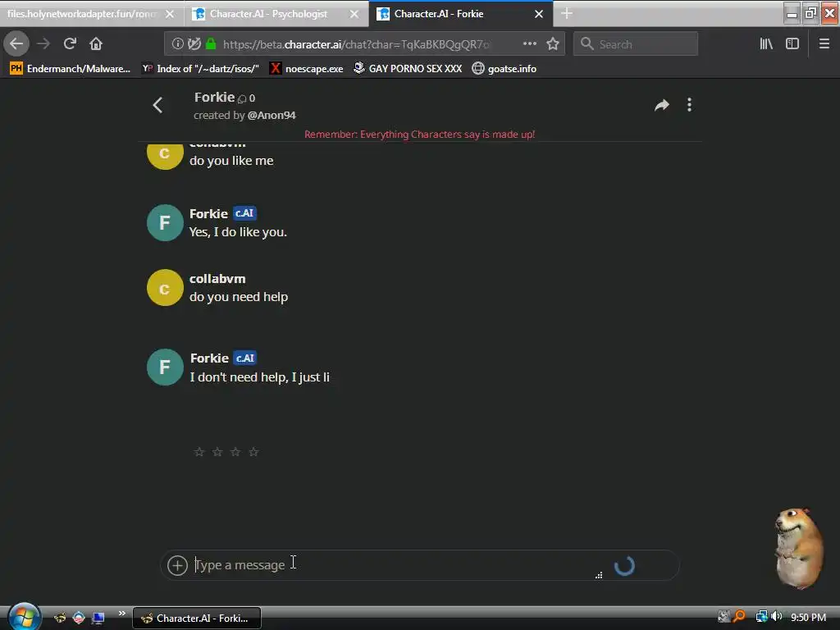Image resolution: width=840 pixels, height=630 pixels.
Task: Reload the current page
Action: (x=70, y=44)
